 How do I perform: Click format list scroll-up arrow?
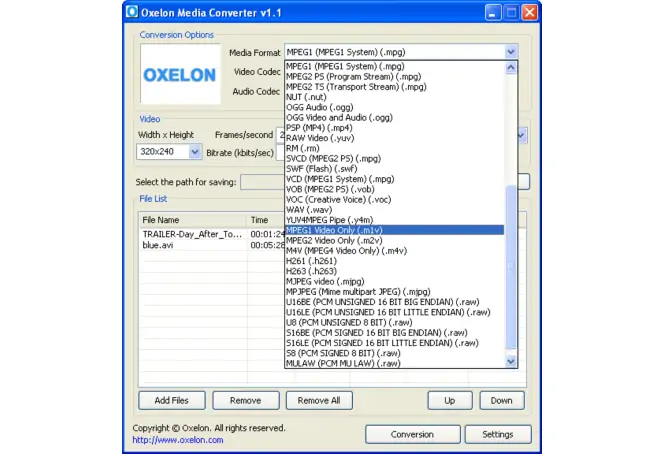click(511, 68)
